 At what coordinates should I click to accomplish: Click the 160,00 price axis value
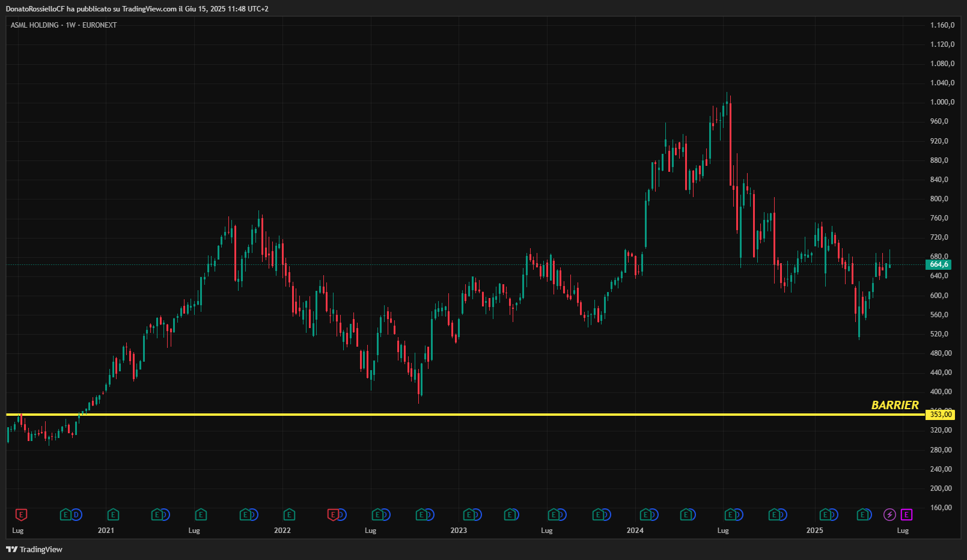(x=941, y=508)
